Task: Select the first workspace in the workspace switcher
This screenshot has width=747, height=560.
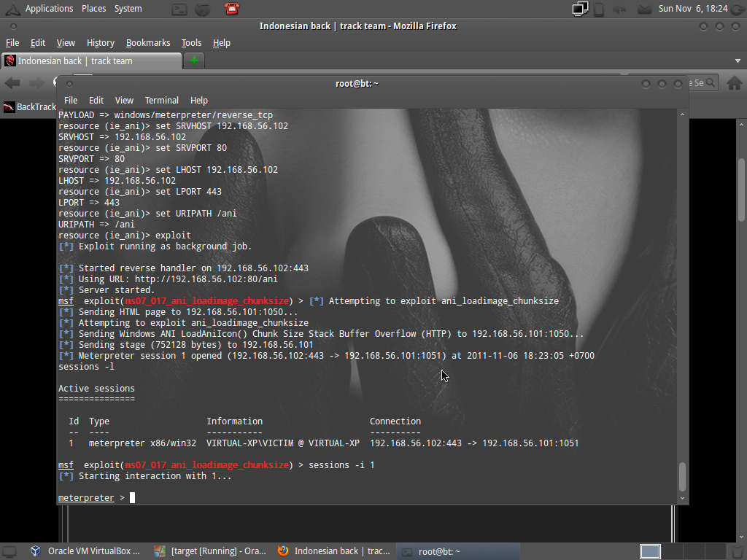Action: 650,551
